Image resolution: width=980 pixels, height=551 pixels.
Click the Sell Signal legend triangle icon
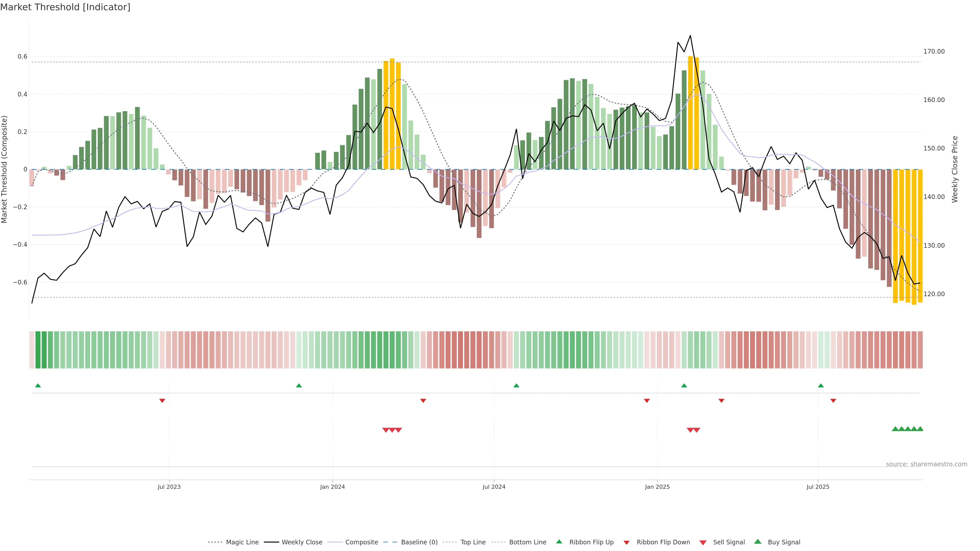coord(703,543)
